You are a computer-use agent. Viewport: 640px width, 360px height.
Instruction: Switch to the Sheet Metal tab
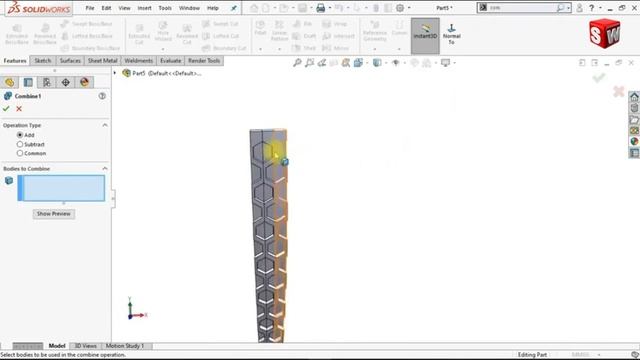coord(102,60)
